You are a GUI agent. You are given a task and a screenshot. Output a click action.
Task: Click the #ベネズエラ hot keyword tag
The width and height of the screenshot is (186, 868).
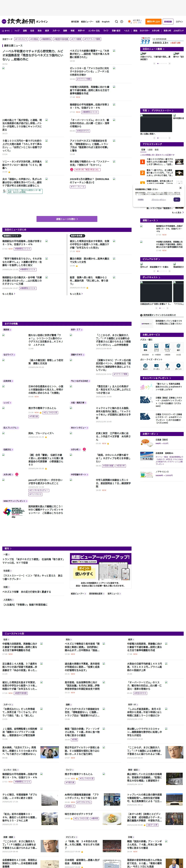point(21,39)
